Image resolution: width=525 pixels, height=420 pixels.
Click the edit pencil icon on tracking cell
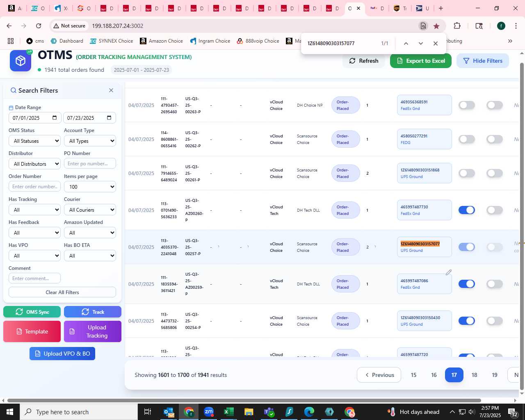[x=449, y=272]
